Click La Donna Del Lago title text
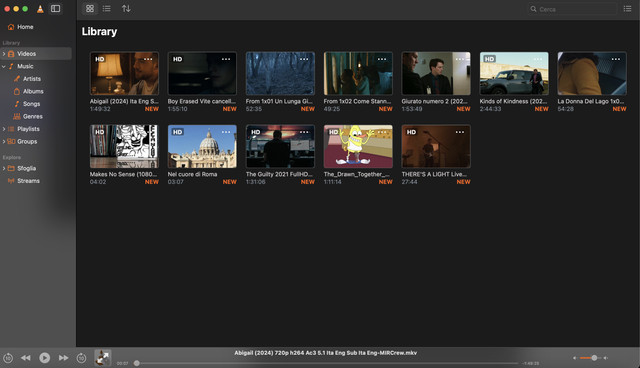Screen dimensions: 640x368 591,101
